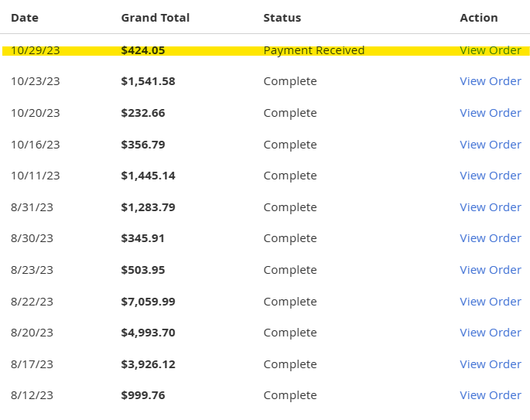The width and height of the screenshot is (530, 420).
Task: Open View Order for the $345.91 order
Action: click(490, 238)
